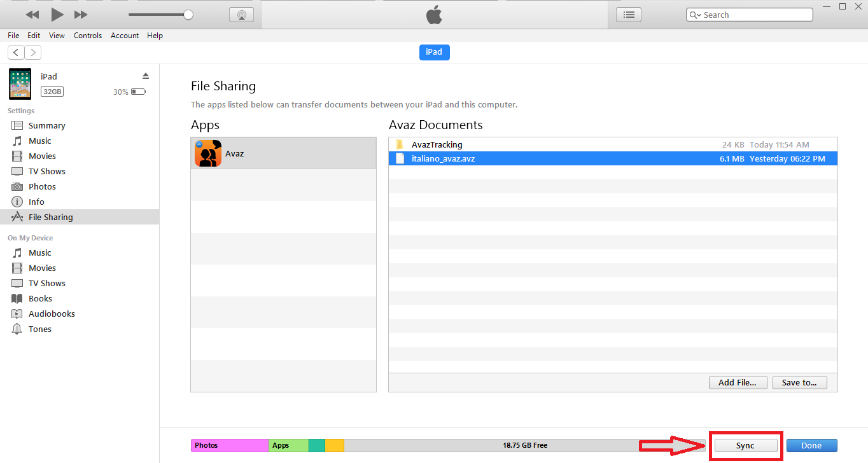This screenshot has width=868, height=463.
Task: Click the 32GB capacity badge
Action: [x=52, y=92]
